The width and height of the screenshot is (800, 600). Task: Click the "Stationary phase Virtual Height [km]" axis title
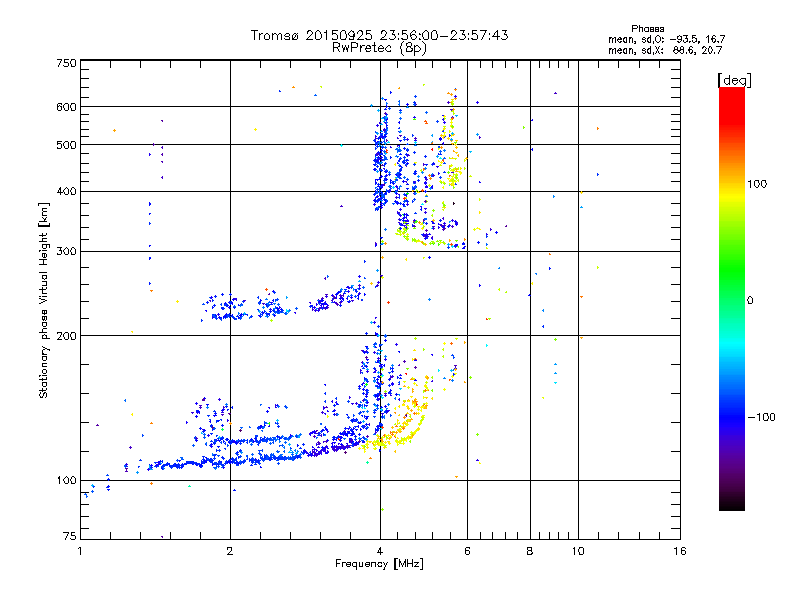pyautogui.click(x=44, y=301)
